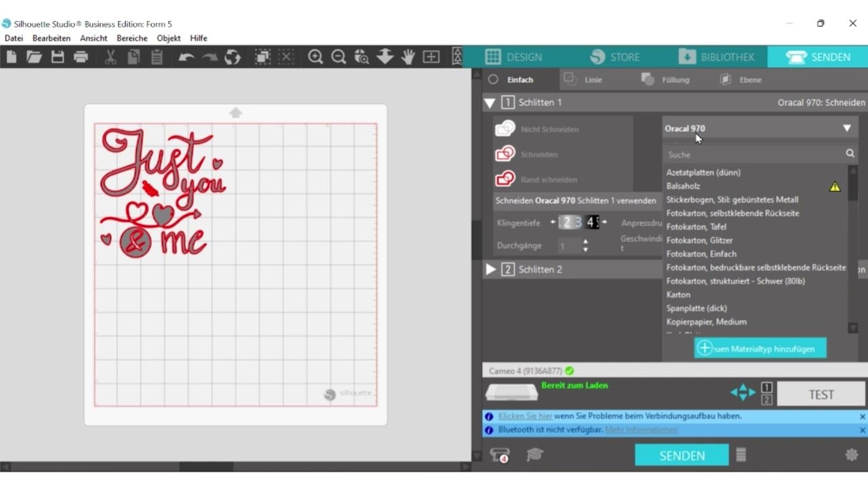The width and height of the screenshot is (868, 488).
Task: Switch to the Einfach cut mode tab
Action: pos(520,79)
